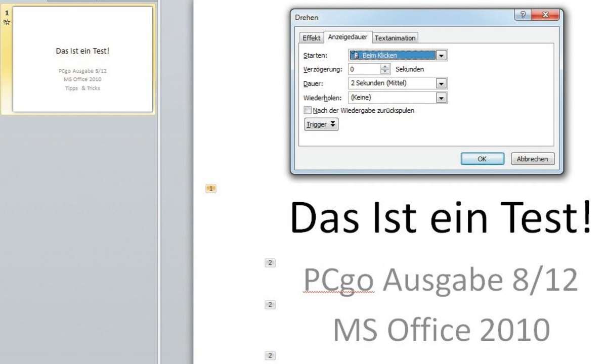Click the mouse icon in the Starten field
This screenshot has height=364, width=607.
coord(355,55)
